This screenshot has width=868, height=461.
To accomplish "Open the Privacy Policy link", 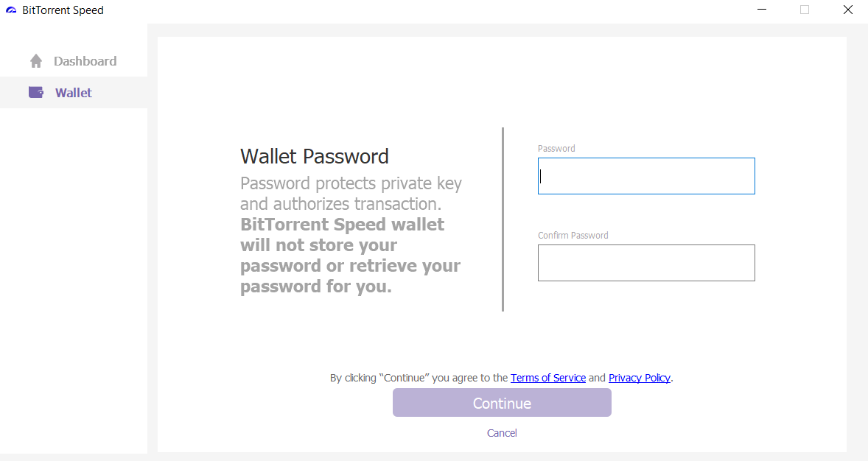I will [640, 378].
